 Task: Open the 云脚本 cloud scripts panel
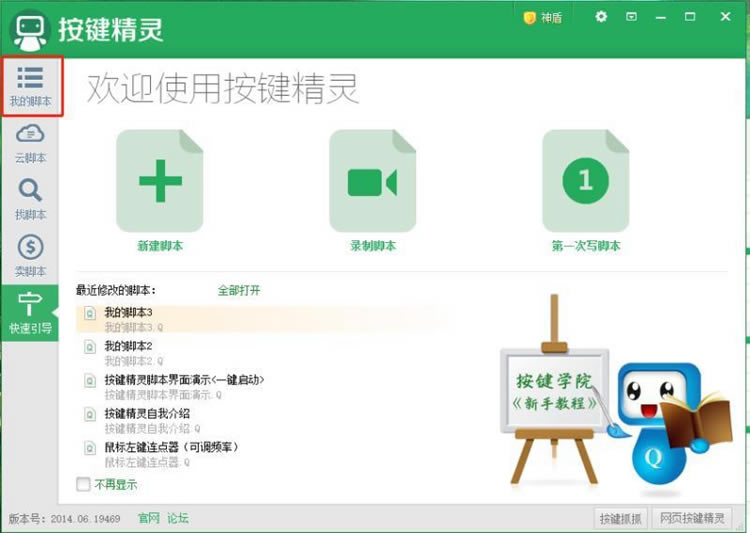click(x=30, y=142)
